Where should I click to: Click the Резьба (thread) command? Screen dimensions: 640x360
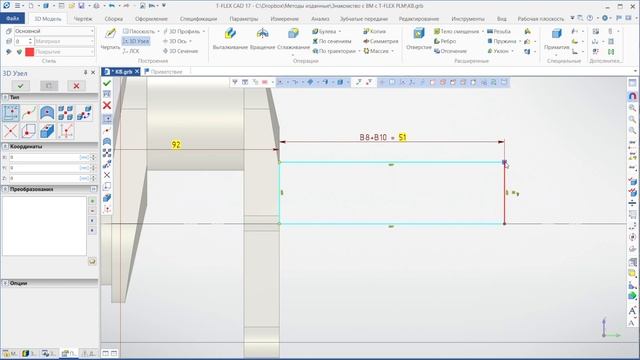click(499, 31)
